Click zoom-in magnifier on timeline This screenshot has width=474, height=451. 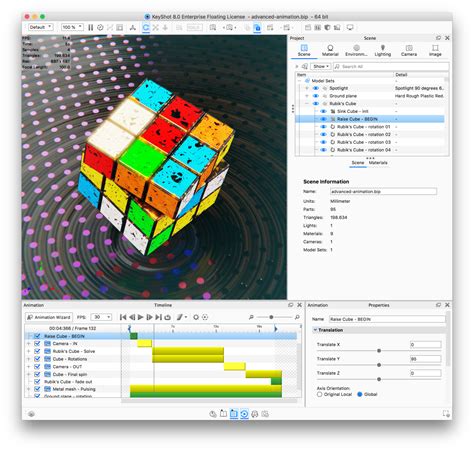[297, 317]
